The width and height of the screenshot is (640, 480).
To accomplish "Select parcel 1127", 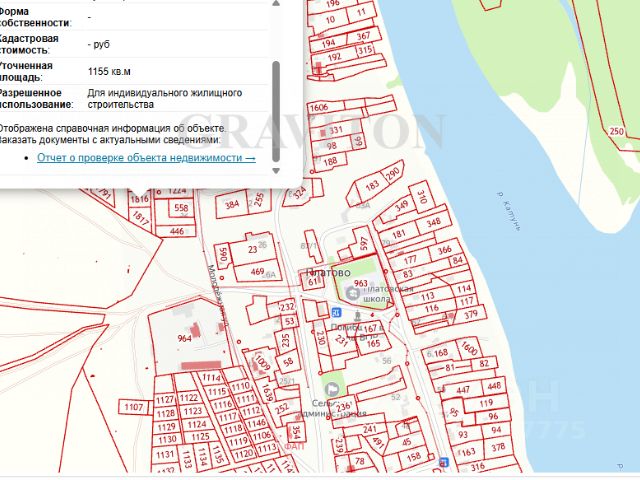I will (x=165, y=400).
